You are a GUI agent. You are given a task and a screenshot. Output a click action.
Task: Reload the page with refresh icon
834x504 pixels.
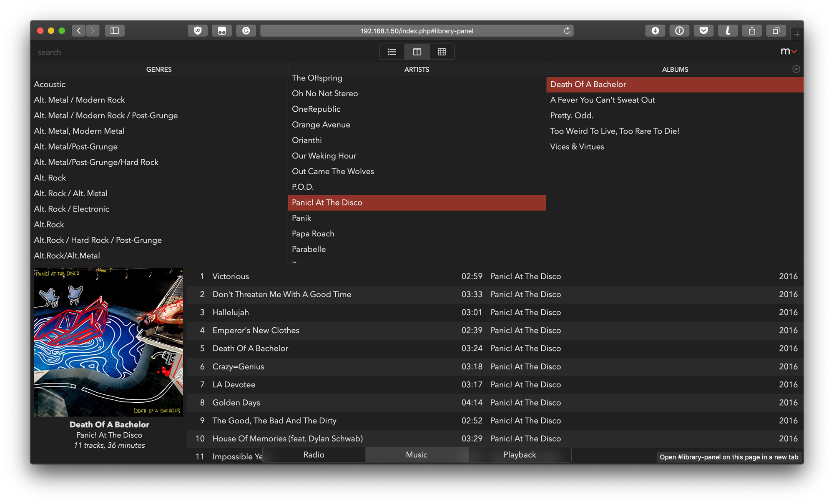[x=567, y=30]
